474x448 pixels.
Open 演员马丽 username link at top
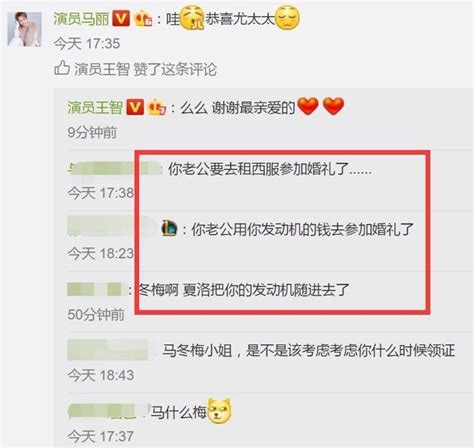(81, 19)
